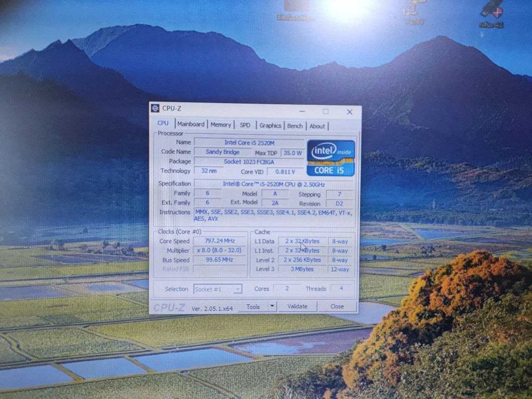Click the Ver. 2.05.1.x64 version text
Image resolution: width=532 pixels, height=399 pixels.
(212, 308)
